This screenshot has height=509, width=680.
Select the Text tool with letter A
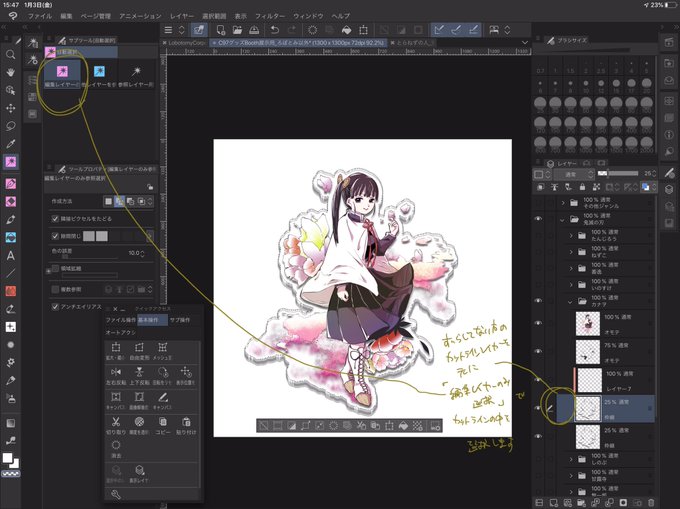pyautogui.click(x=10, y=255)
